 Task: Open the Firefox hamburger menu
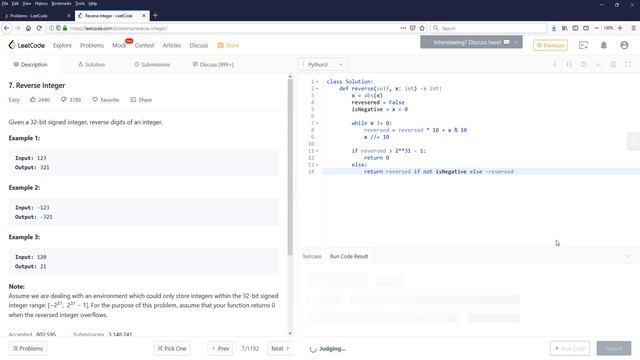[633, 28]
